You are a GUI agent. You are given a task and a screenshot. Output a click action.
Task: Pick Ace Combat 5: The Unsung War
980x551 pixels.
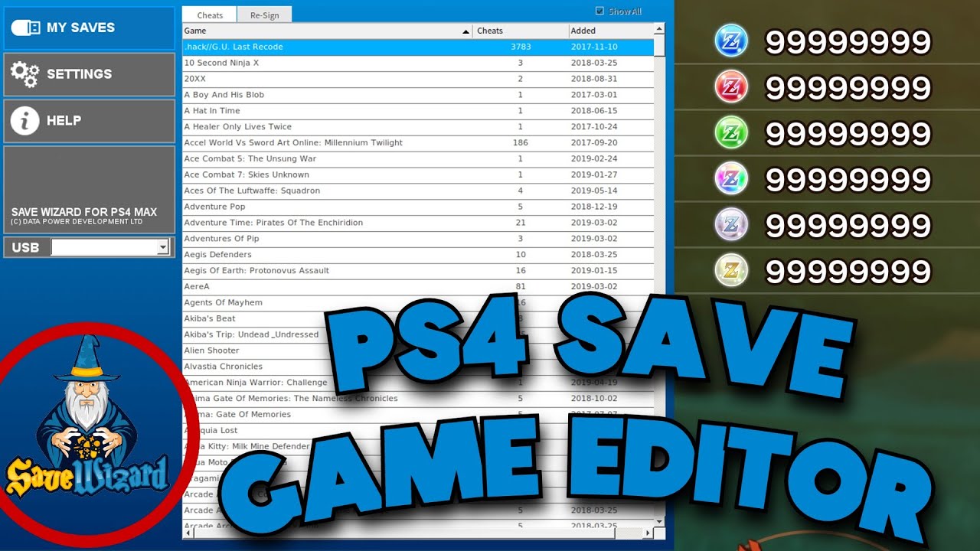(x=418, y=159)
